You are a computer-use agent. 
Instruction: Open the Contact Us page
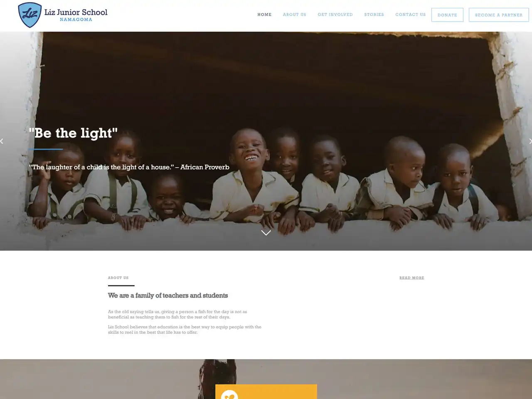click(411, 15)
